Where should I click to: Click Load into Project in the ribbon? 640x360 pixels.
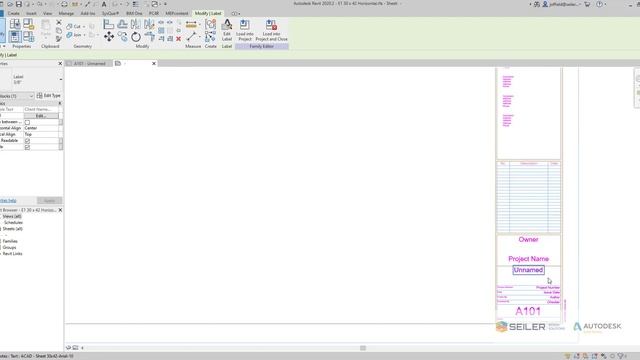pyautogui.click(x=245, y=30)
